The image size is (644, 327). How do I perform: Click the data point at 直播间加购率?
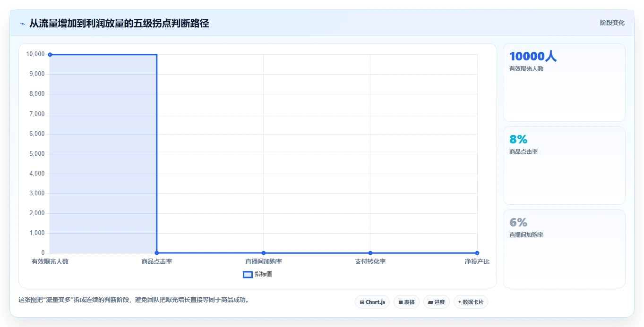pyautogui.click(x=263, y=253)
